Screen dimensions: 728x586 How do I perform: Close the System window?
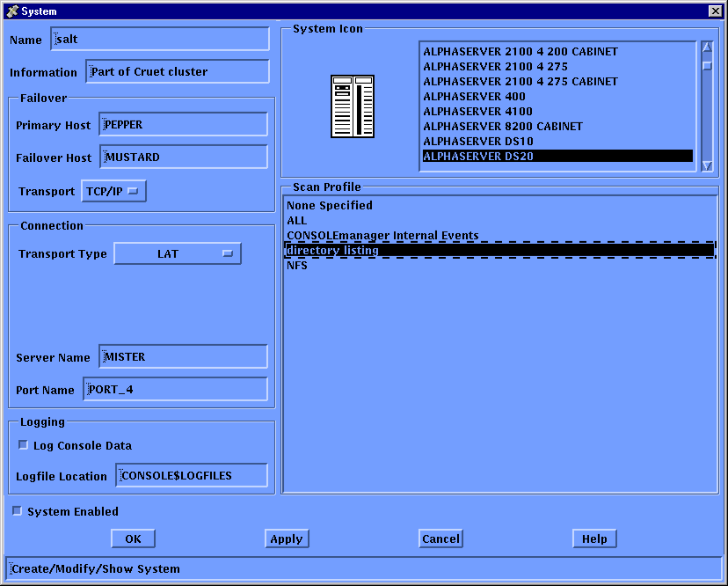pos(716,11)
